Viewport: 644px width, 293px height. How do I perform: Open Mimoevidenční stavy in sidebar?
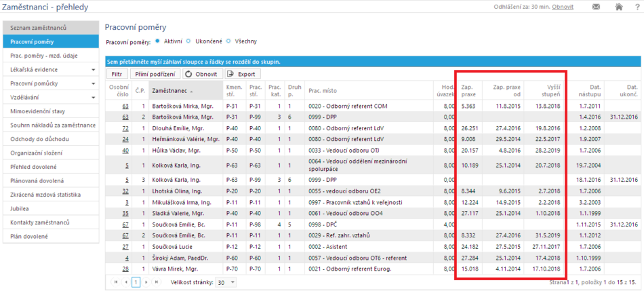tap(51, 111)
